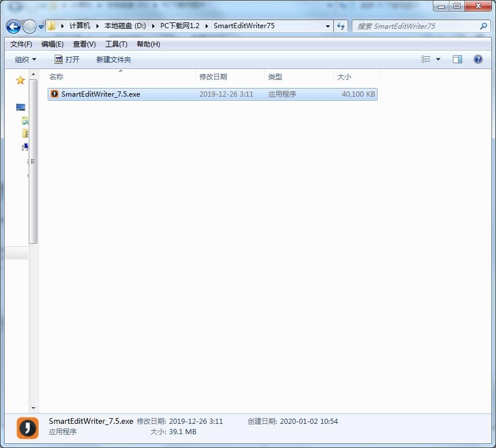Click SmartEditWriter75 in the address breadcrumb

click(x=244, y=26)
